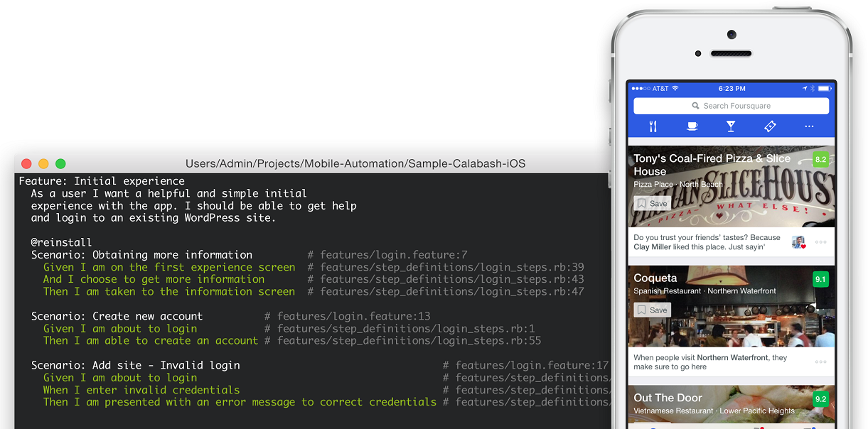Tap the bluetooth status icon
The height and width of the screenshot is (429, 868).
point(813,88)
